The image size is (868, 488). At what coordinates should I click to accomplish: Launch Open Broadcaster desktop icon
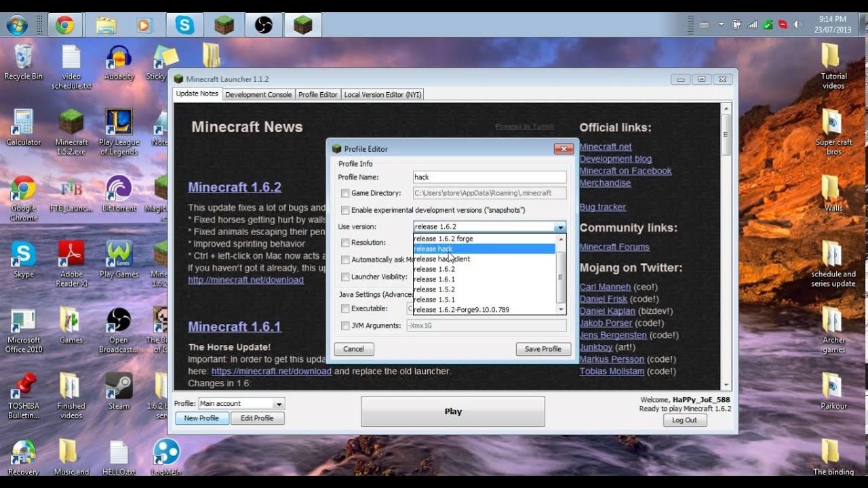tap(119, 329)
